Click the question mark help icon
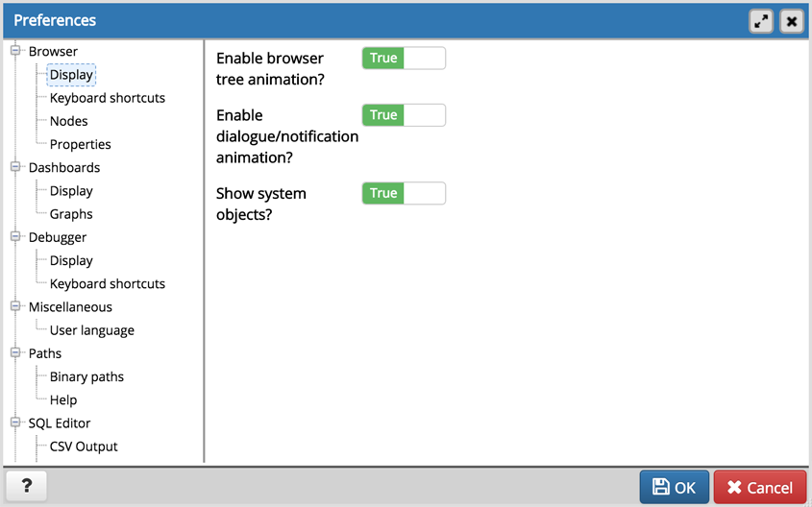812x507 pixels. [x=27, y=486]
